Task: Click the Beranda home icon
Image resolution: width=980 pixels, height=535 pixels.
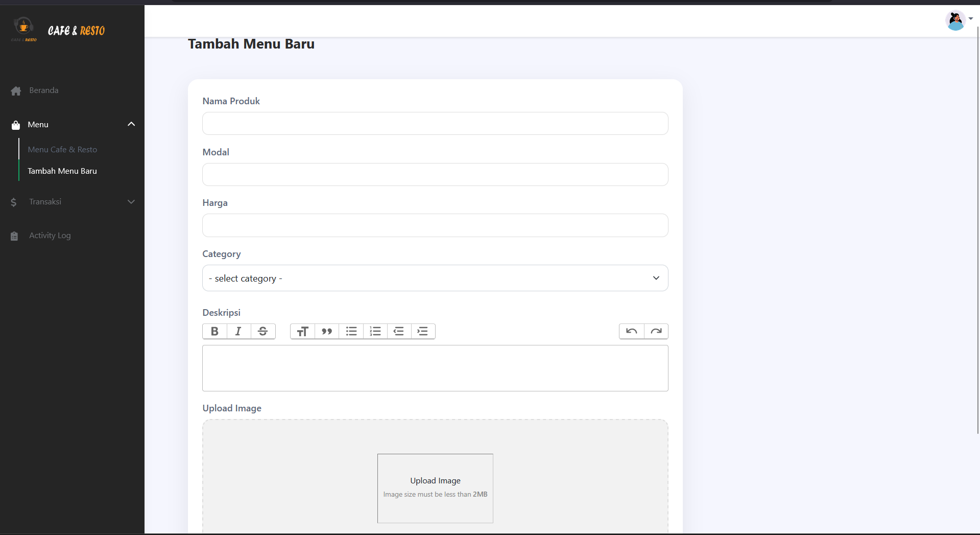Action: (16, 90)
